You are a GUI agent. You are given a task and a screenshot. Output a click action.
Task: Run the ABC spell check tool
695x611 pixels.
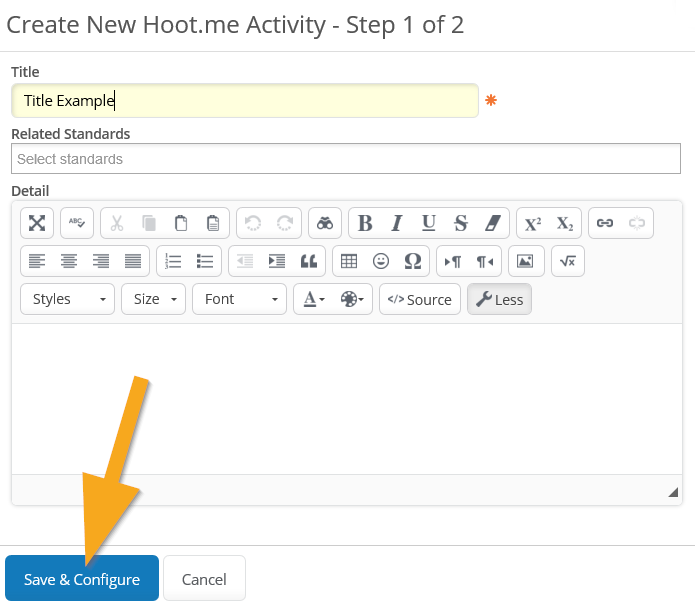coord(77,223)
